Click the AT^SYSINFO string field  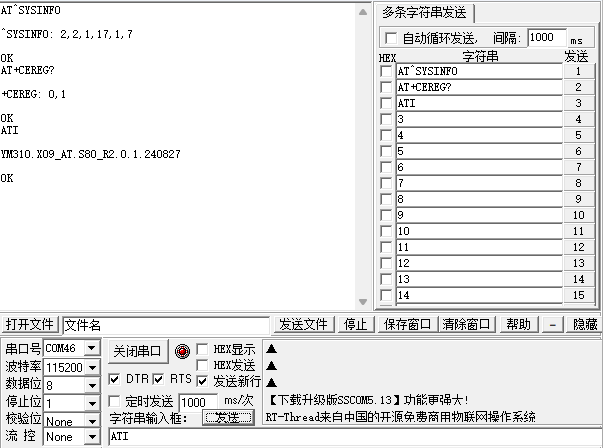point(479,72)
